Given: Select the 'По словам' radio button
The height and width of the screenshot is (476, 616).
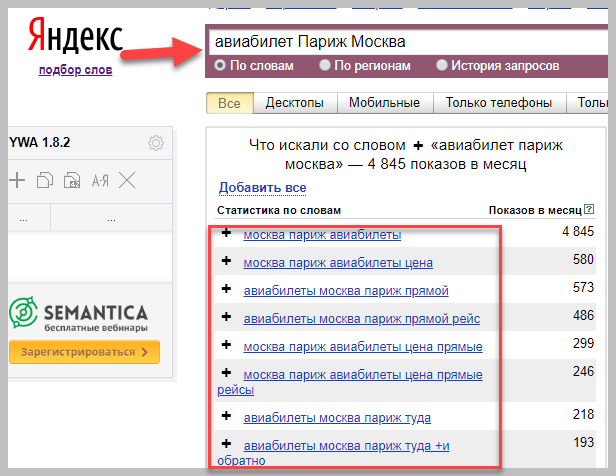Looking at the screenshot, I should point(220,66).
